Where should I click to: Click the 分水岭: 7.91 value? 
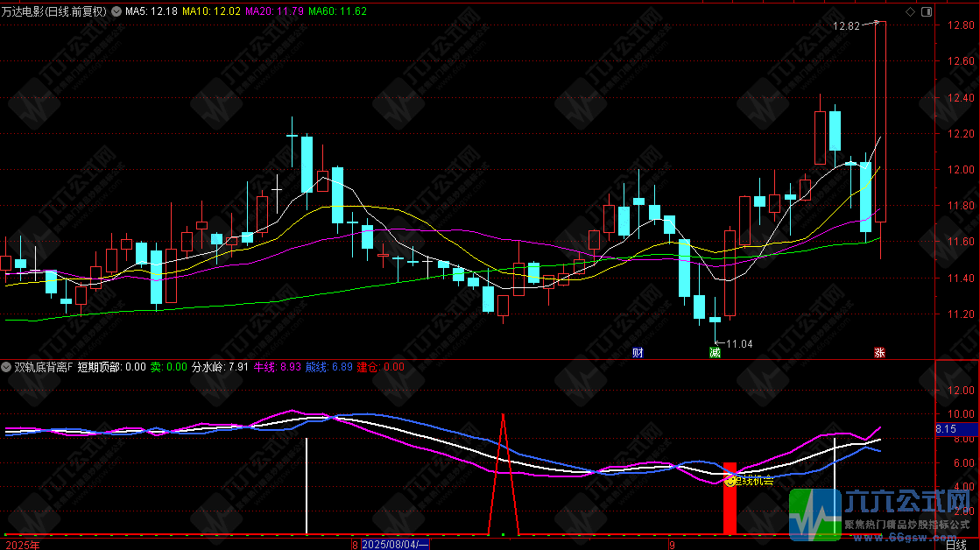[220, 367]
